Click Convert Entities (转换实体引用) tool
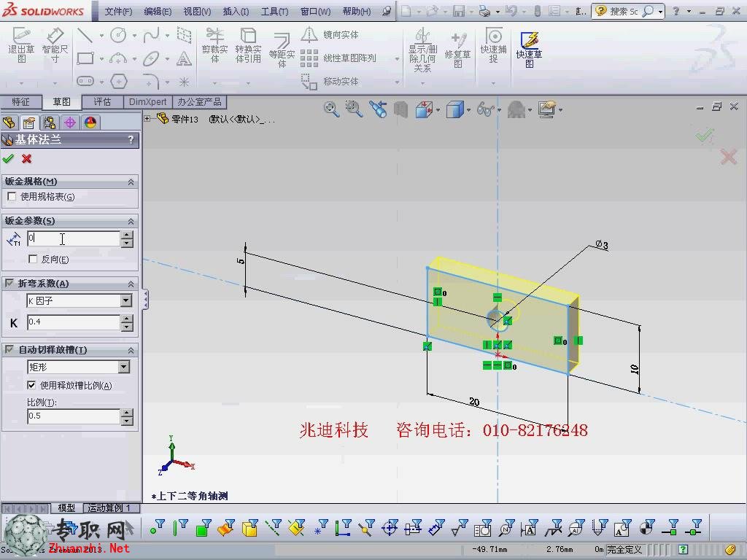This screenshot has width=747, height=560. pos(248,45)
